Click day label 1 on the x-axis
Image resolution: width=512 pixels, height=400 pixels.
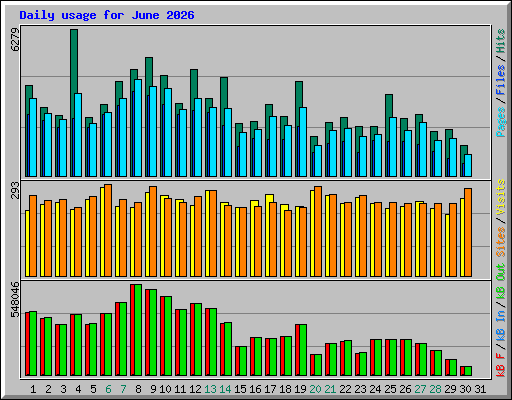[33, 389]
